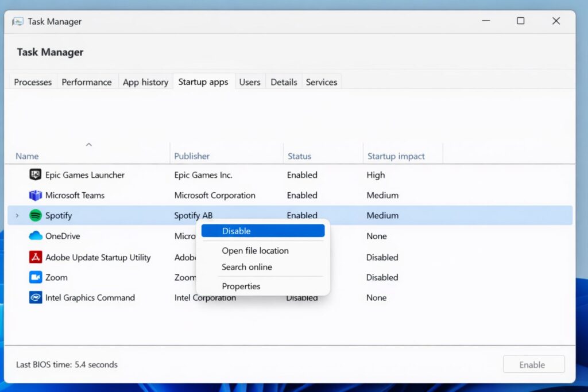
Task: Click the Epic Games Launcher icon
Action: click(x=35, y=175)
